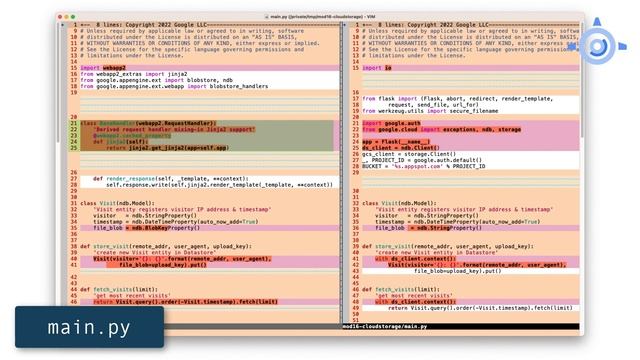Close the VIM window with the red button

[x=60, y=17]
